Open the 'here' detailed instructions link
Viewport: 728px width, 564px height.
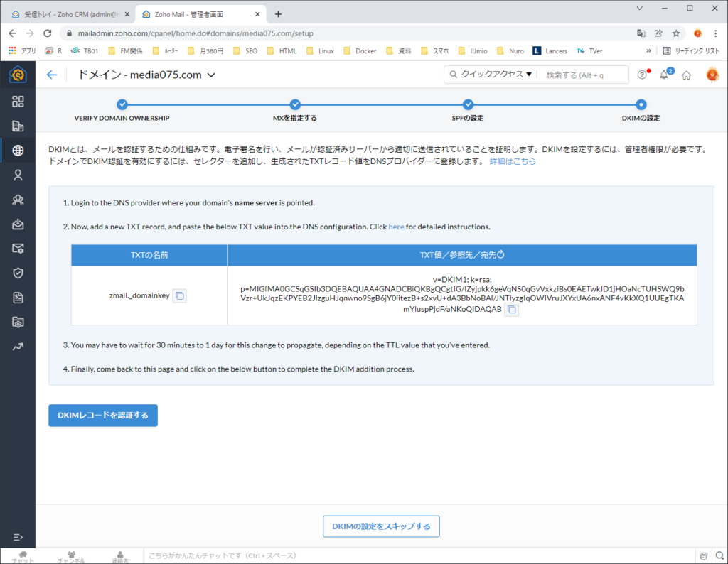tap(396, 227)
